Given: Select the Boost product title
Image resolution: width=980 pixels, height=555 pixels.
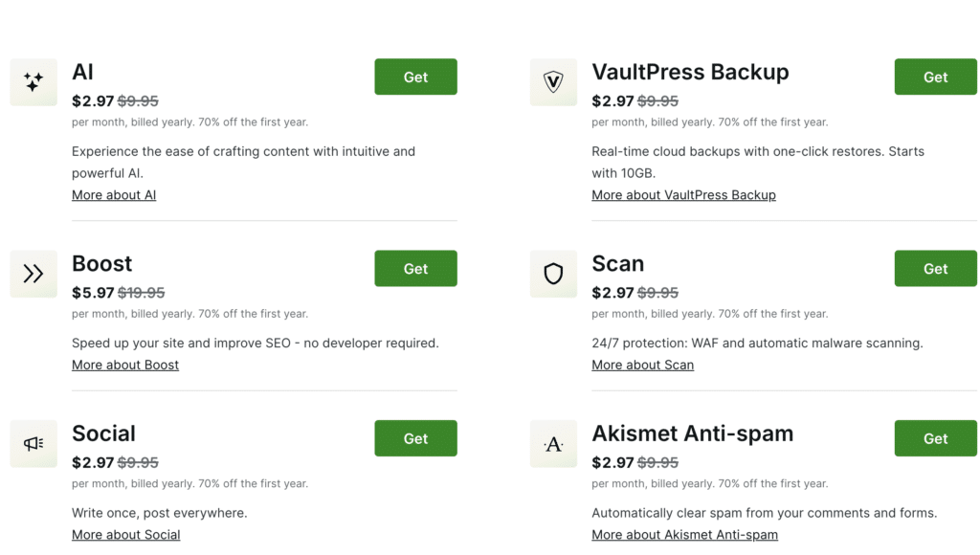Looking at the screenshot, I should tap(101, 264).
